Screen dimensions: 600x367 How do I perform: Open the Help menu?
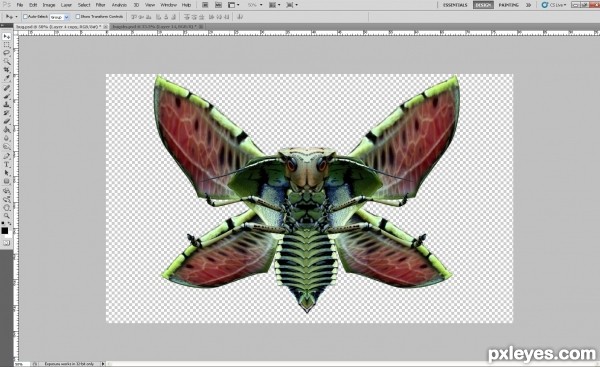pos(186,5)
